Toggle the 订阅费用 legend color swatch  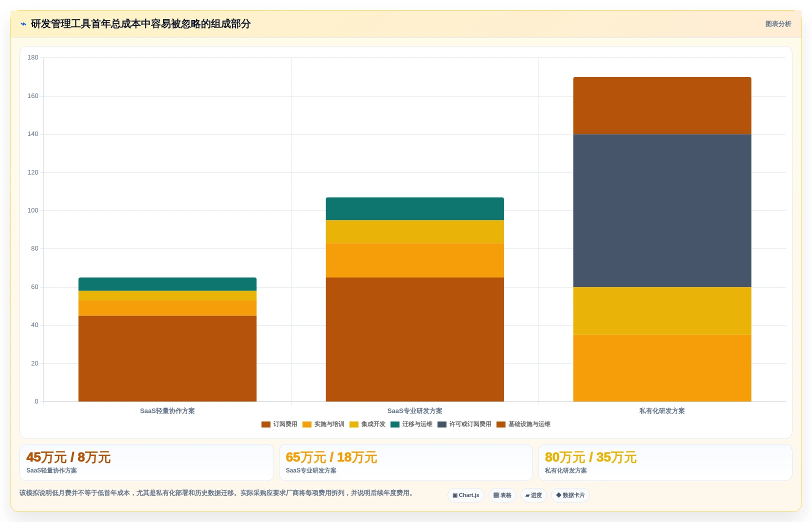pyautogui.click(x=266, y=424)
